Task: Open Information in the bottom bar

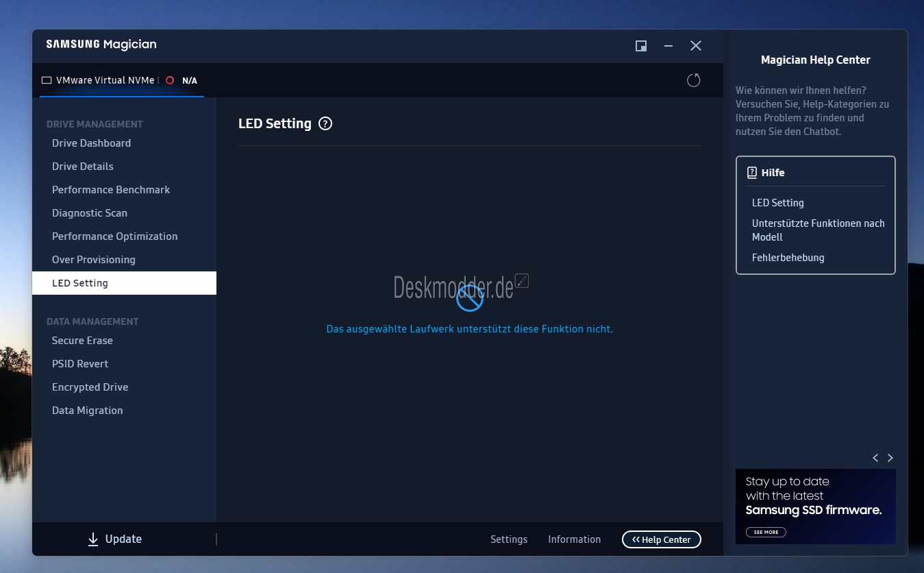Action: [574, 539]
